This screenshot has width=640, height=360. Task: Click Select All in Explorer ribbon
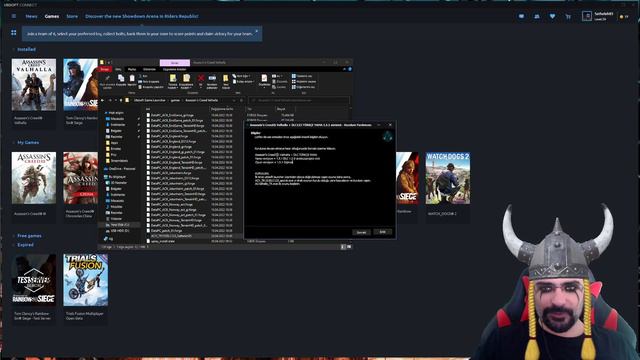coord(302,76)
